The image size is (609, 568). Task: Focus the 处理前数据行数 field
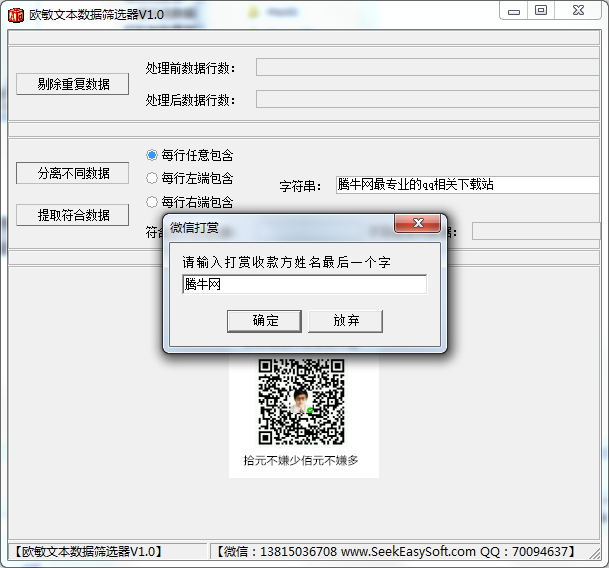[x=428, y=67]
